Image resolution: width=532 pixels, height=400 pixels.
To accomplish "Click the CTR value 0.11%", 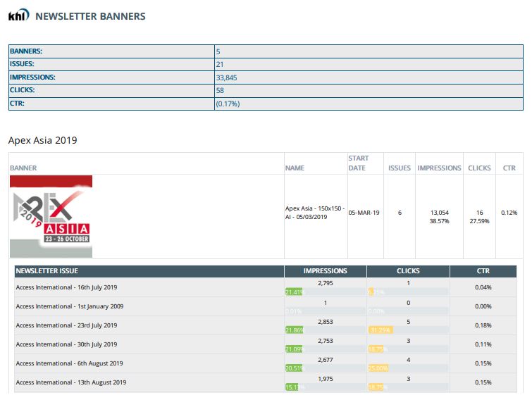I will tap(483, 344).
